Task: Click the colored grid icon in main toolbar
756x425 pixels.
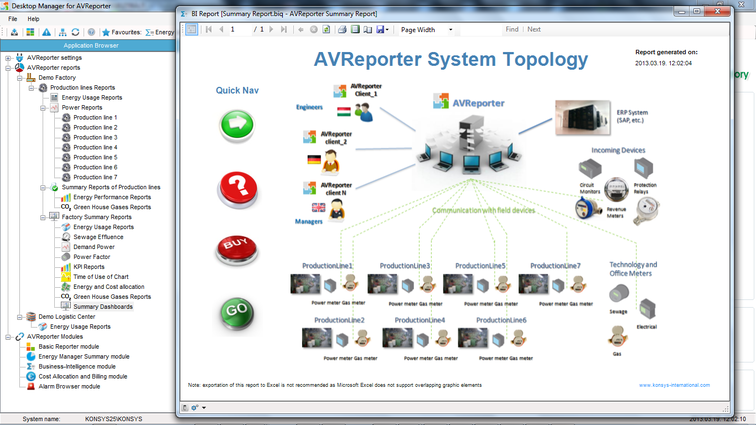Action: click(30, 32)
